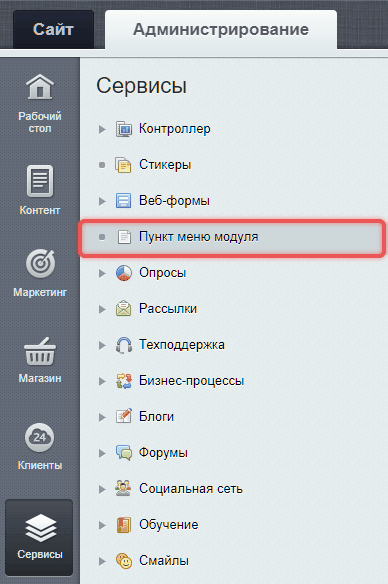Open the Техподдержка menu label
This screenshot has height=584, width=388.
pyautogui.click(x=182, y=345)
